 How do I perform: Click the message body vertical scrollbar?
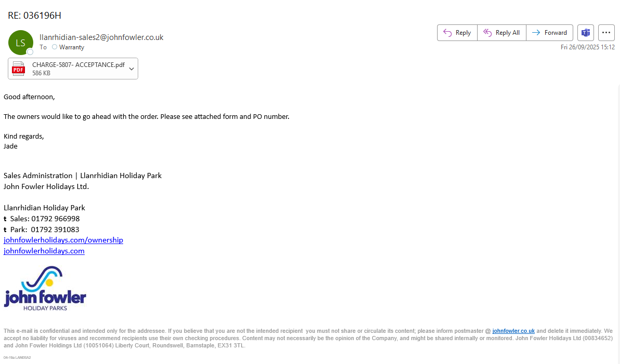618,223
